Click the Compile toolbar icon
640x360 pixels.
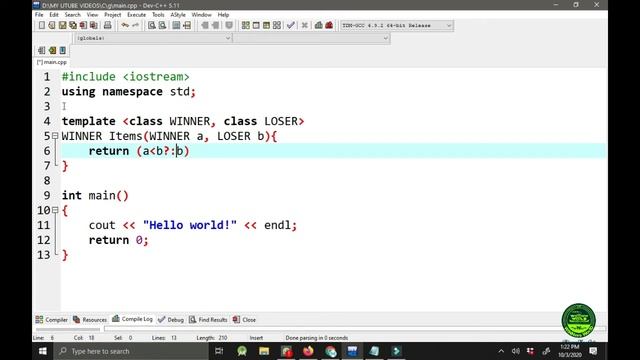click(245, 25)
